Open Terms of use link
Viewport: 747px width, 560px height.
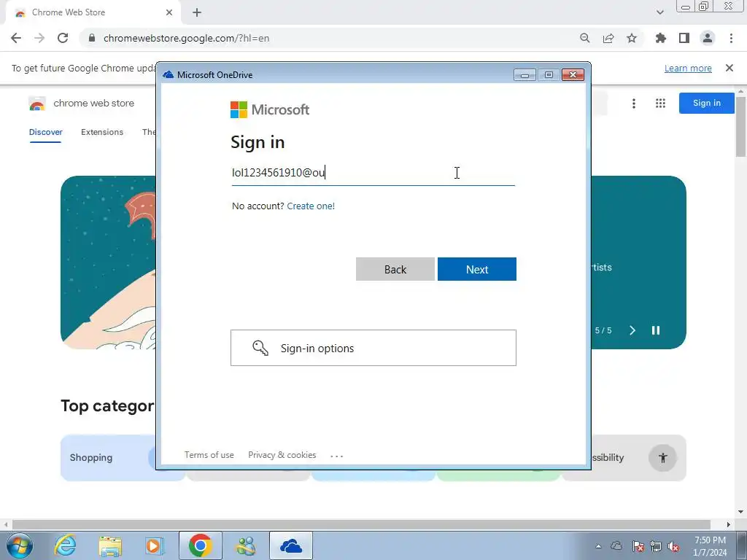point(209,455)
